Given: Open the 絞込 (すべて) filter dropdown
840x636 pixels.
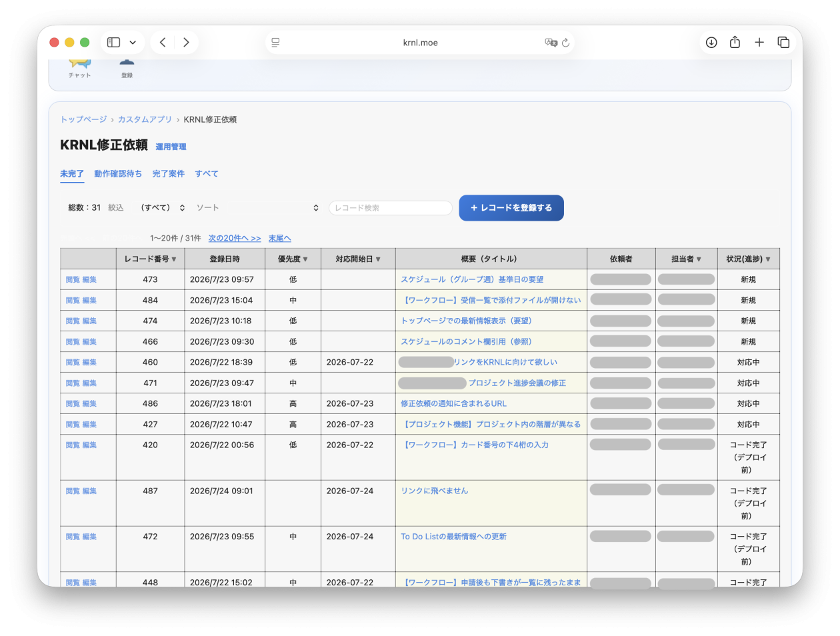Looking at the screenshot, I should pos(163,208).
